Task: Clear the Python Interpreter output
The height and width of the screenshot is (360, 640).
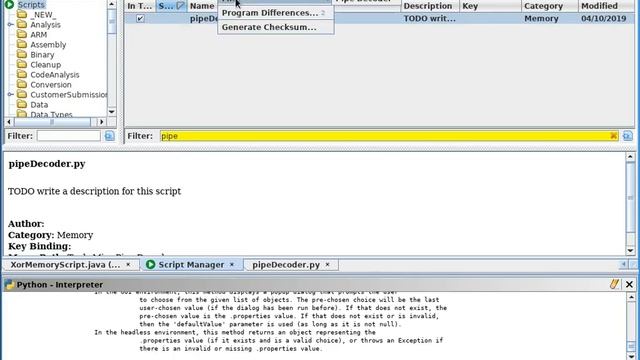Action: 614,284
